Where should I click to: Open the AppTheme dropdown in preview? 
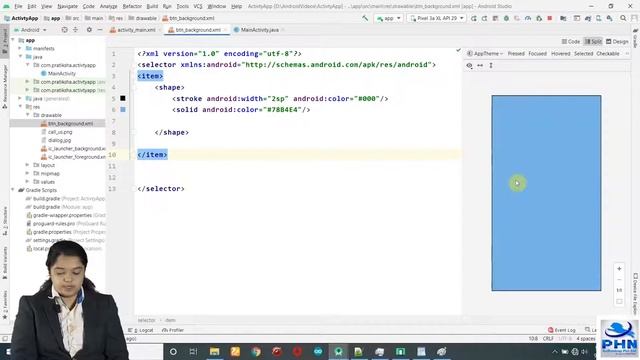[x=485, y=53]
